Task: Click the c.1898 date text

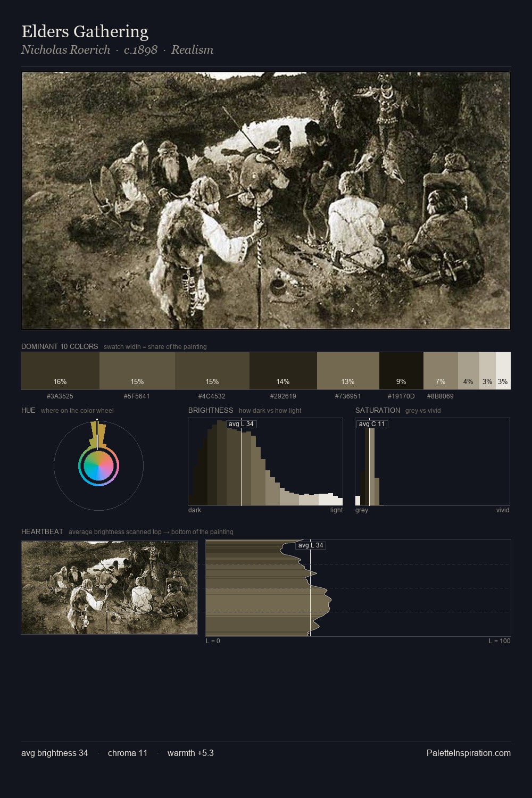Action: tap(140, 50)
